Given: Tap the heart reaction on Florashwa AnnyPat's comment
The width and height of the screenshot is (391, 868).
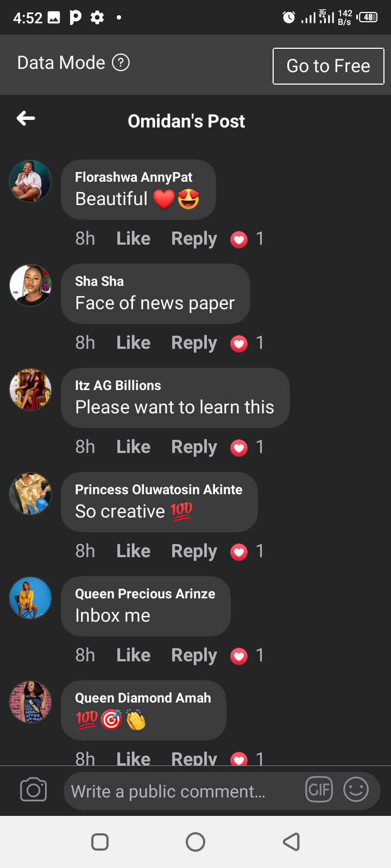Looking at the screenshot, I should click(239, 239).
